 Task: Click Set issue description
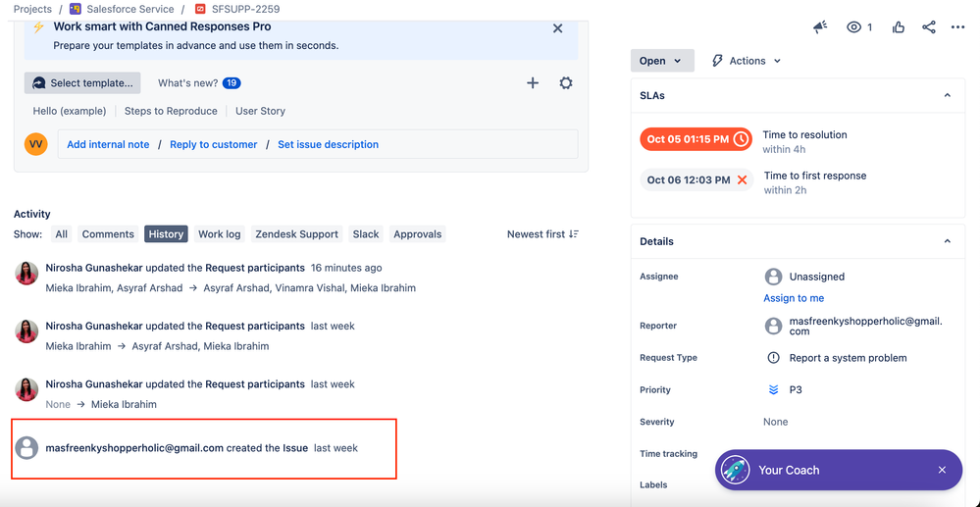328,144
